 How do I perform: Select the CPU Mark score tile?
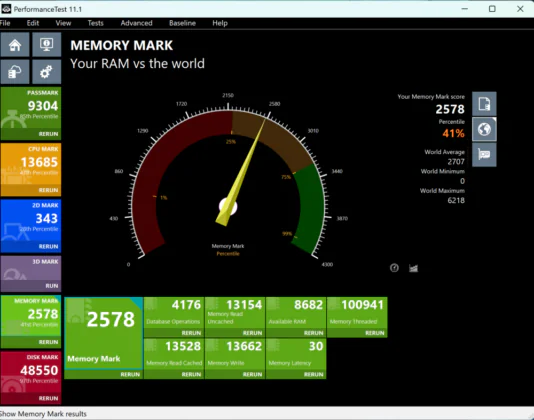(31, 169)
